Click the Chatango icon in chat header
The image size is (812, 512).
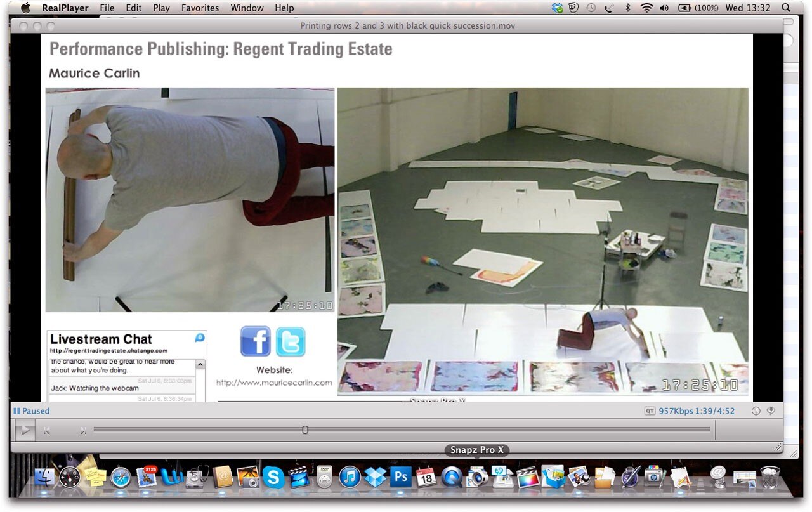point(200,338)
